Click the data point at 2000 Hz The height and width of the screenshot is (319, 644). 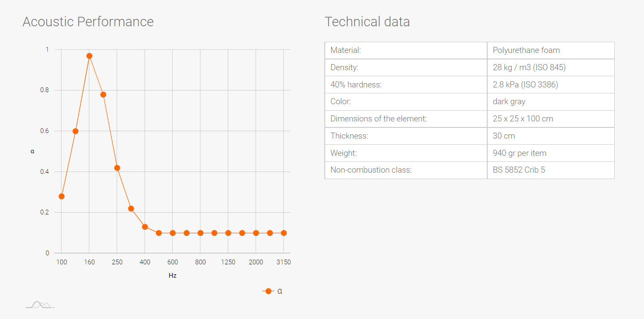[x=256, y=233]
